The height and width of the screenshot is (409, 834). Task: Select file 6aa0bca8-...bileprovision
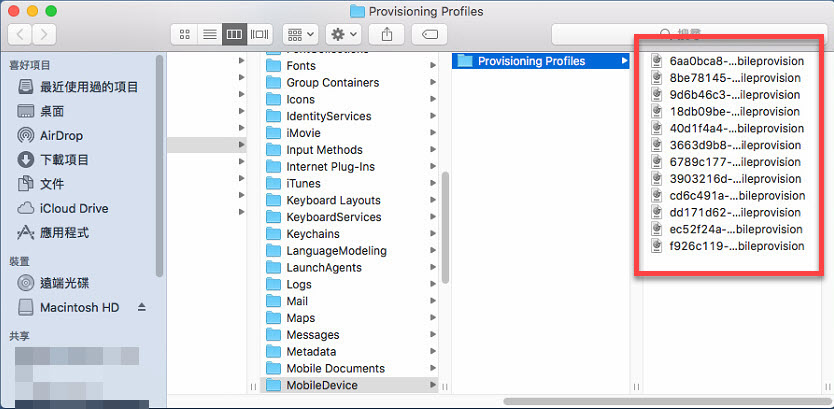pos(728,61)
